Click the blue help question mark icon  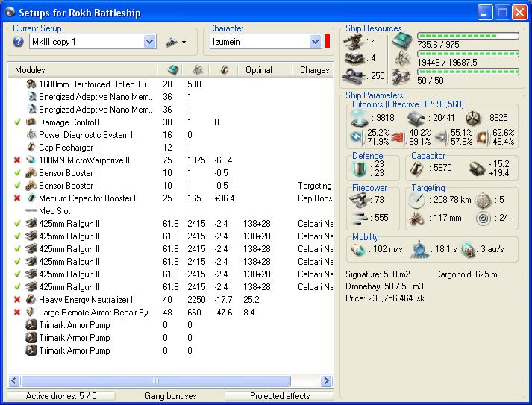click(x=19, y=43)
